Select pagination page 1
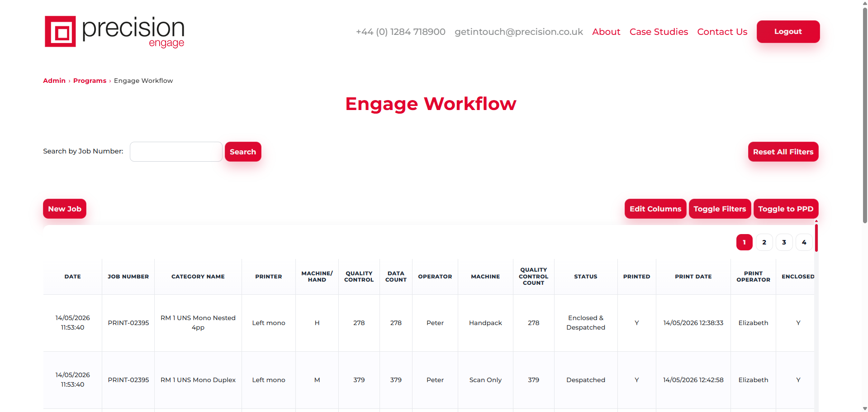Viewport: 868px width, 412px height. 744,242
